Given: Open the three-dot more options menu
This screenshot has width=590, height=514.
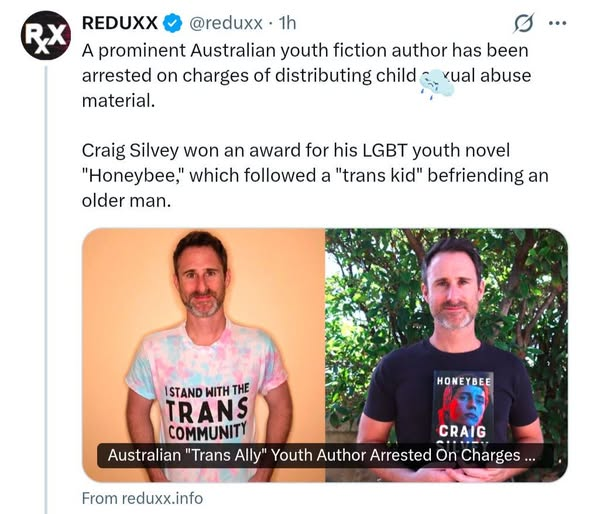Looking at the screenshot, I should point(557,23).
